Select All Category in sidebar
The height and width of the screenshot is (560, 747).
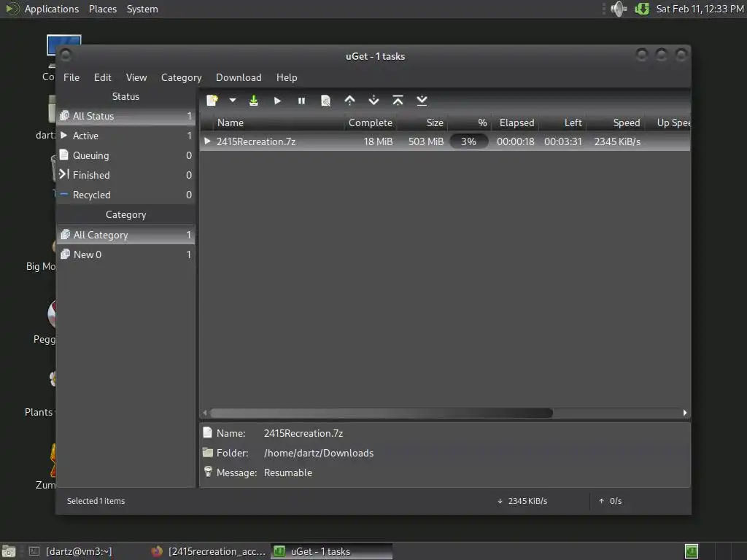point(126,235)
